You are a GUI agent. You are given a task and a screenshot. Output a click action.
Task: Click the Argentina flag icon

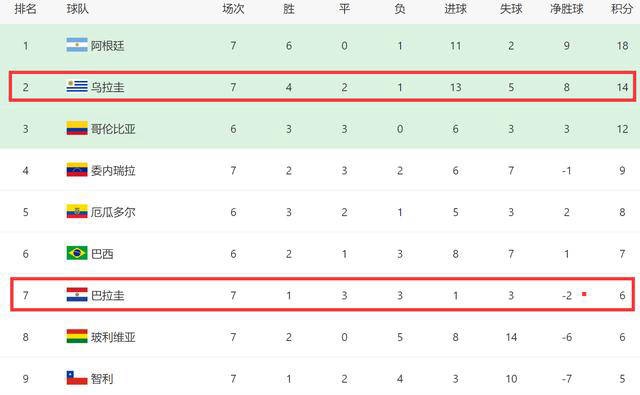click(77, 45)
